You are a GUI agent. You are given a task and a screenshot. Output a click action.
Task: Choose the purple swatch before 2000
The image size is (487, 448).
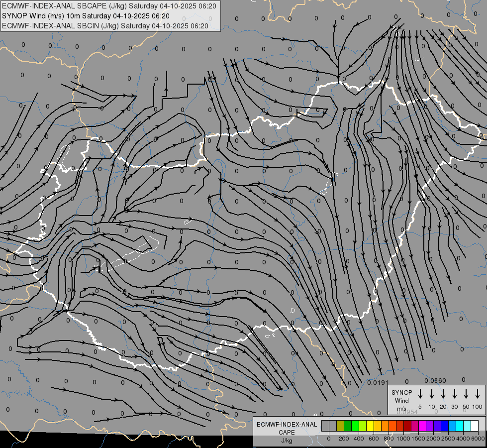tap(430, 426)
